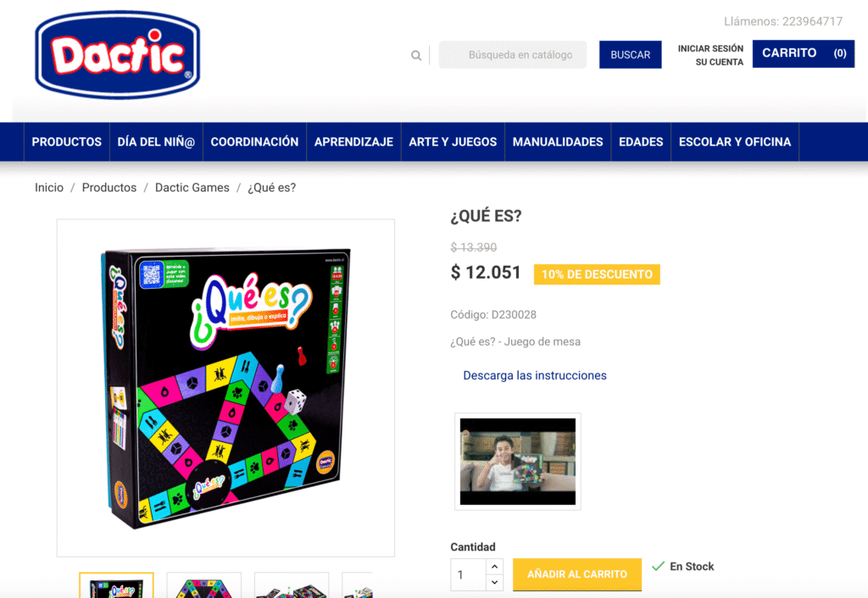Go to Dactic Games breadcrumb
The width and height of the screenshot is (868, 598).
(x=192, y=187)
